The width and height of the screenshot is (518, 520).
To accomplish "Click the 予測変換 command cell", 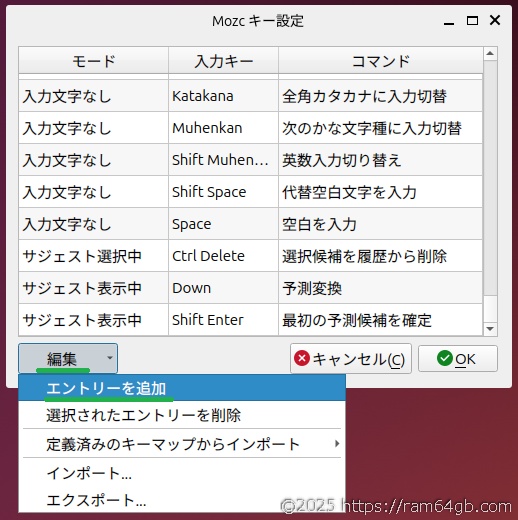I will pos(380,288).
